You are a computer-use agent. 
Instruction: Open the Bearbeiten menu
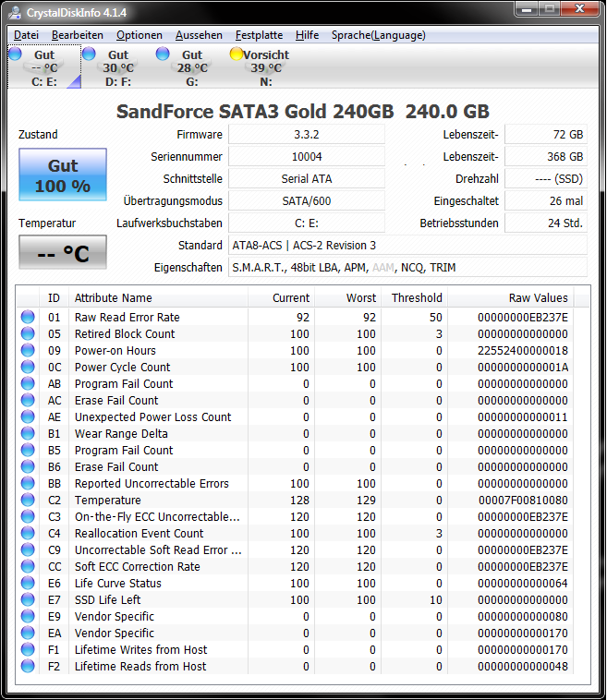(78, 35)
